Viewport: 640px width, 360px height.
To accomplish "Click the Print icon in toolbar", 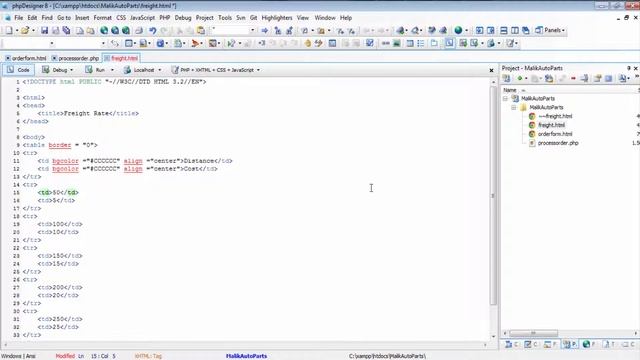I will pos(139,30).
